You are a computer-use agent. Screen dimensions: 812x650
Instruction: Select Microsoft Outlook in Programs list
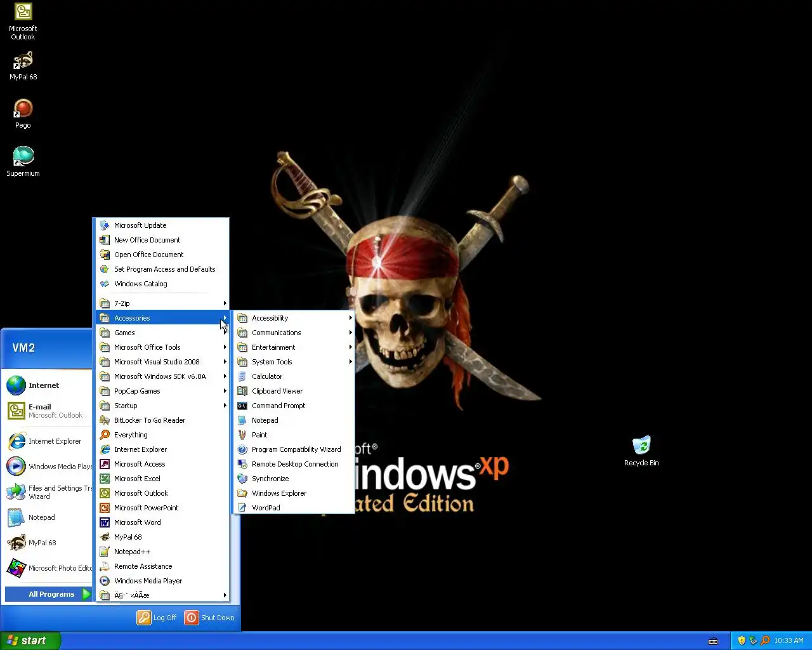tap(162, 493)
